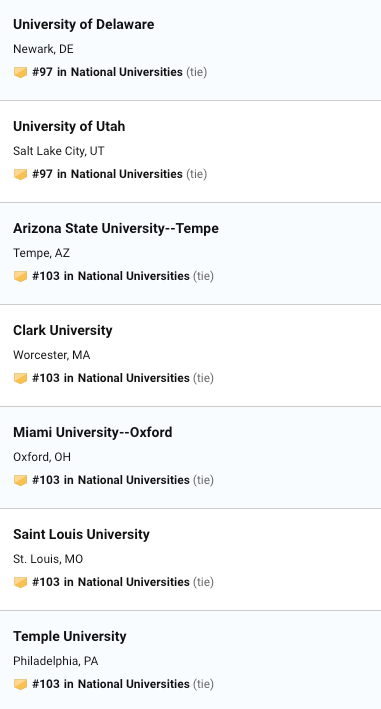Open the University of Utah listing
Viewport: 381px width, 709px height.
click(69, 126)
